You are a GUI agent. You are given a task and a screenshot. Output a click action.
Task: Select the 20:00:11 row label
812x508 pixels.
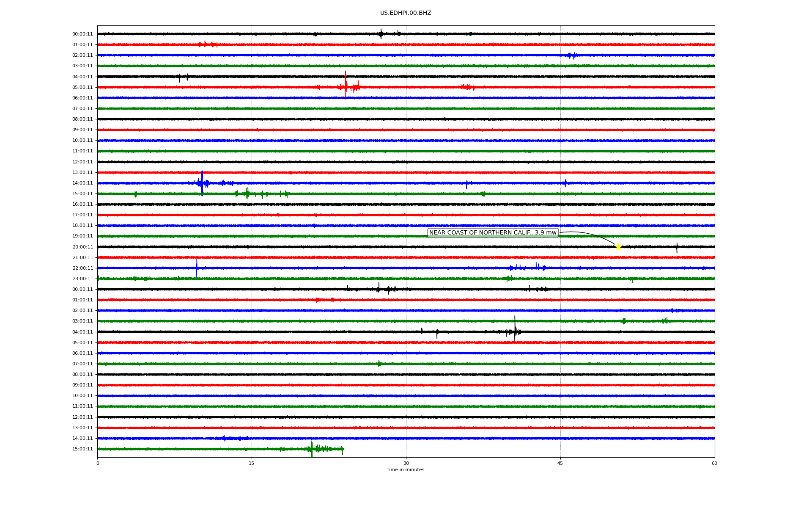click(x=82, y=247)
